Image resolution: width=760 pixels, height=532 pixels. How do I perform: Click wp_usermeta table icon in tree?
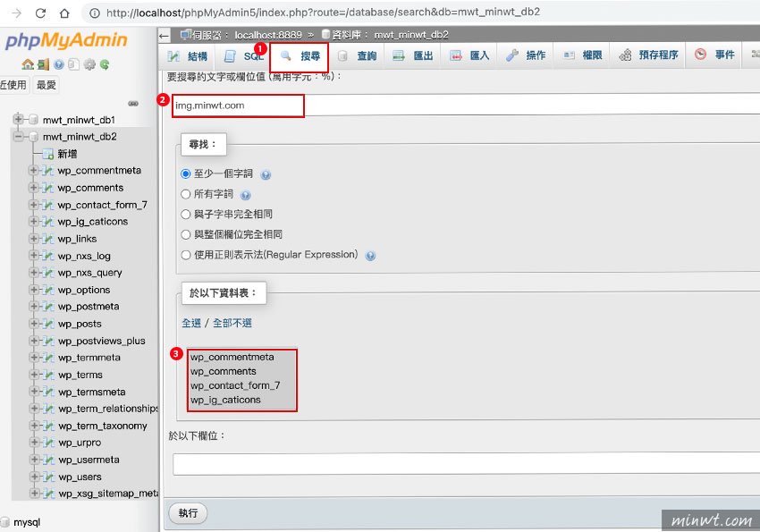click(48, 460)
